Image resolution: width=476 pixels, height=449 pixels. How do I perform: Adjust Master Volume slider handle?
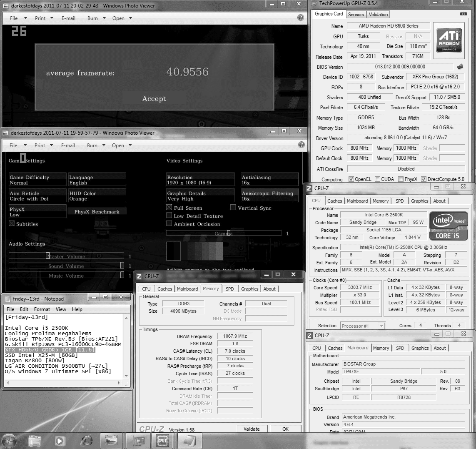[47, 256]
